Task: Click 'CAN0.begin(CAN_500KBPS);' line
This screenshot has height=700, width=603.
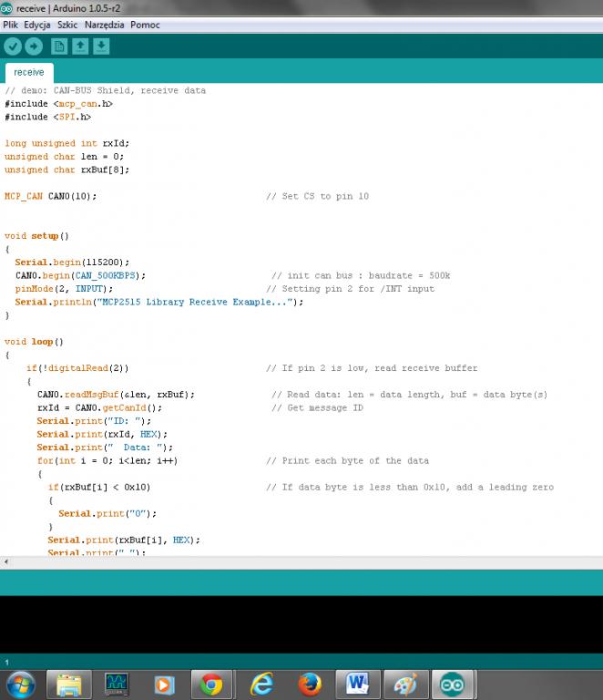Action: pos(80,276)
